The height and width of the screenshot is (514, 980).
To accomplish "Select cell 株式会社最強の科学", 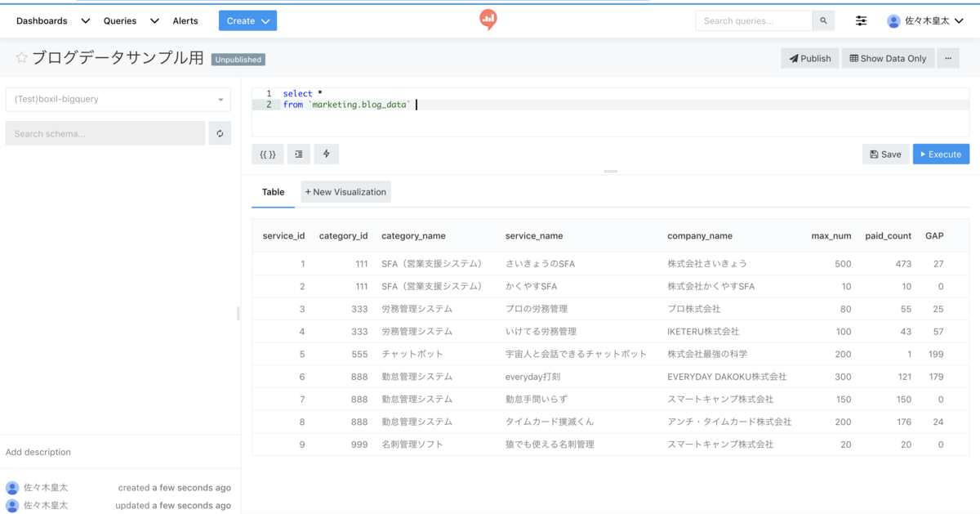I will (707, 354).
